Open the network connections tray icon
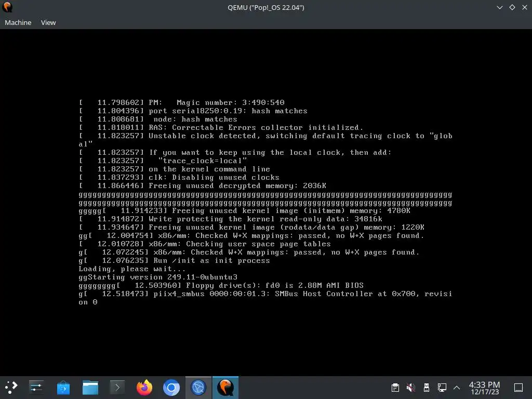This screenshot has width=532, height=399. point(442,388)
